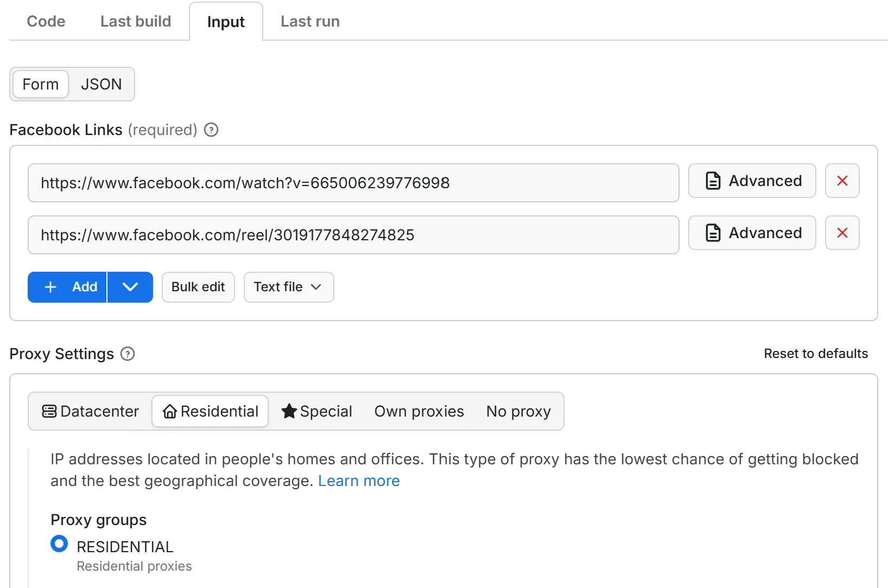Open Advanced options for the reel link
Image resolution: width=888 pixels, height=588 pixels.
click(x=752, y=233)
